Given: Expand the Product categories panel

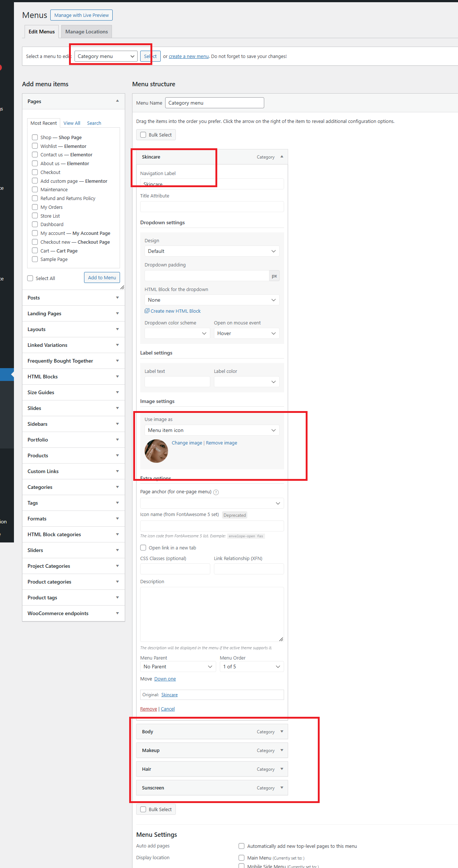Looking at the screenshot, I should click(x=117, y=582).
